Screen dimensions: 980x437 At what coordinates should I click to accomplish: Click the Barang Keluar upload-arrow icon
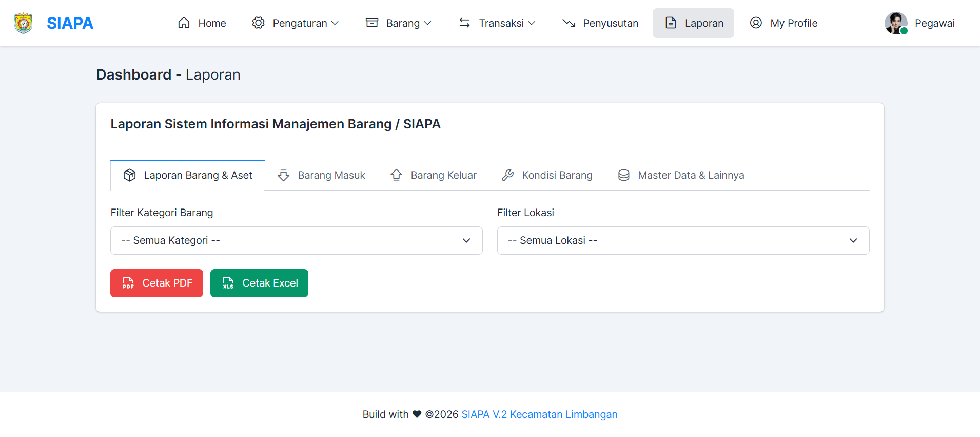pyautogui.click(x=397, y=175)
